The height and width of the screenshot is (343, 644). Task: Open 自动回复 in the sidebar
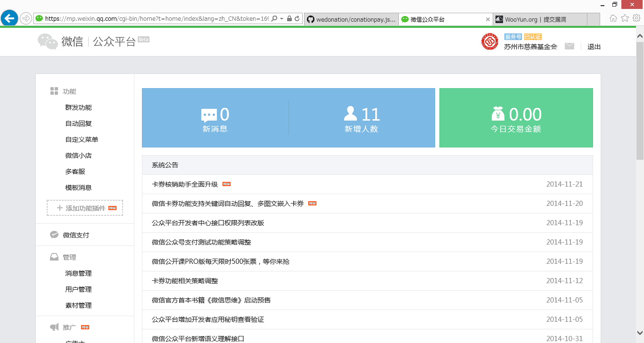pos(78,123)
